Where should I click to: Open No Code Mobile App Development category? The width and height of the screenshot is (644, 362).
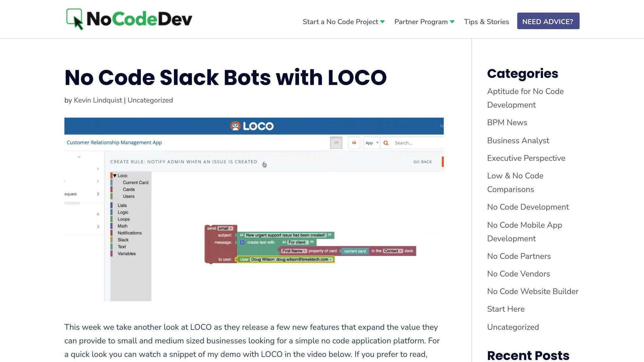525,232
